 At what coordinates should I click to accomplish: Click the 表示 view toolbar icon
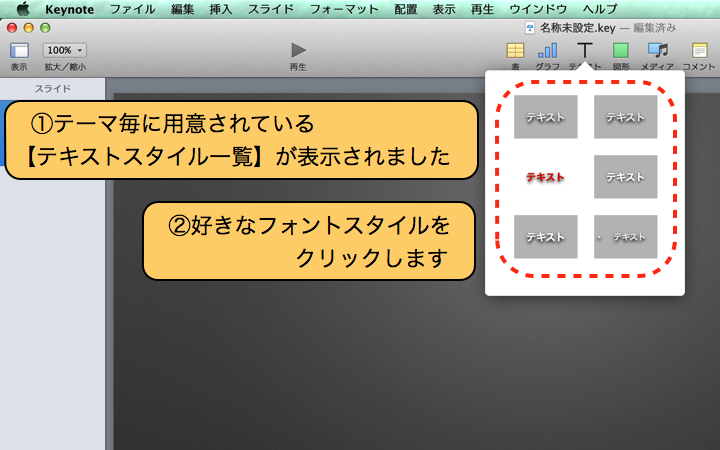tap(19, 51)
